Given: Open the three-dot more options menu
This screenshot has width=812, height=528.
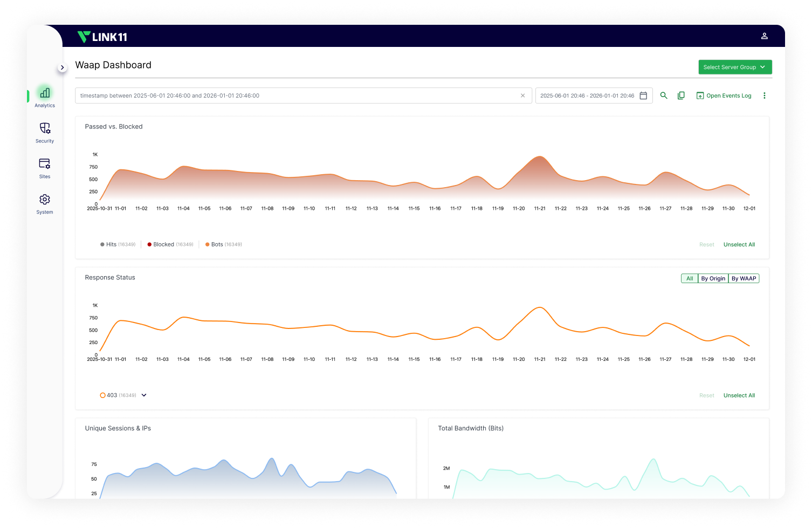Looking at the screenshot, I should pyautogui.click(x=764, y=95).
